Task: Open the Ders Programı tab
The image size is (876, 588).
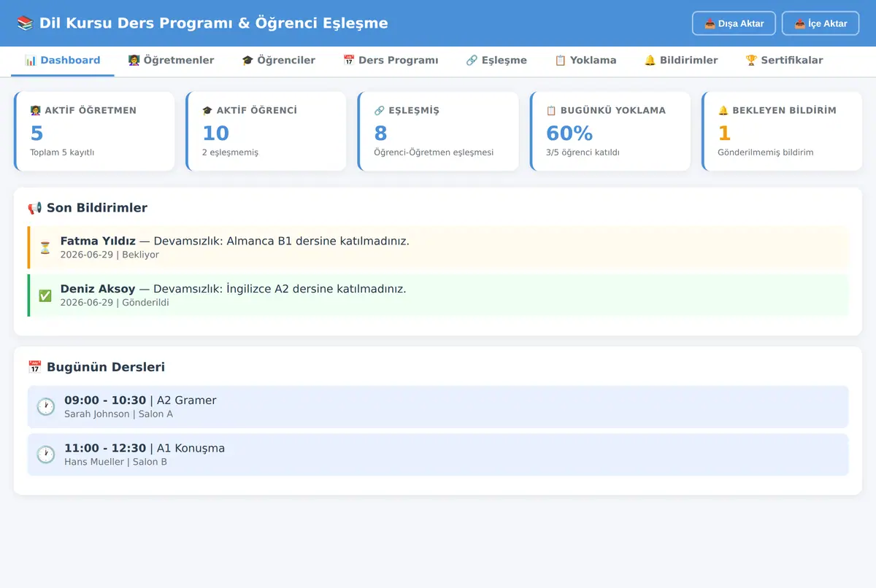Action: coord(391,61)
